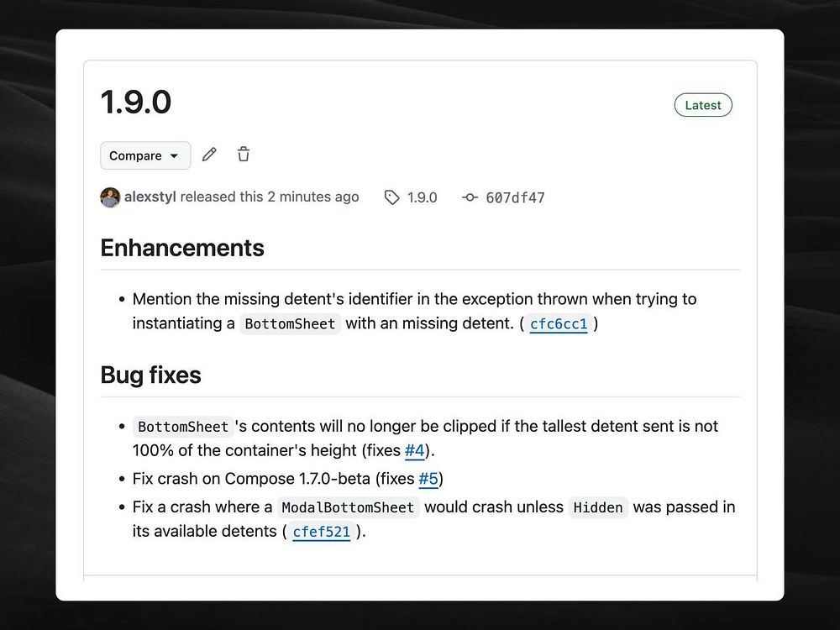Click the alexstyl avatar picture
Image resolution: width=840 pixels, height=630 pixels.
(x=110, y=197)
